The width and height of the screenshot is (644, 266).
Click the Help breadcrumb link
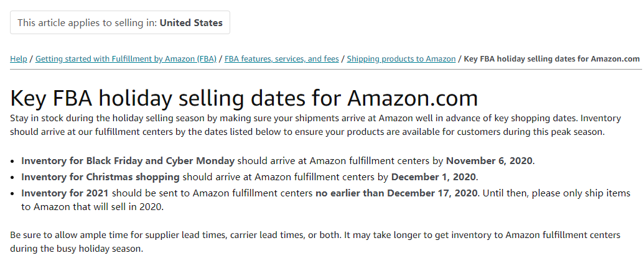point(19,59)
